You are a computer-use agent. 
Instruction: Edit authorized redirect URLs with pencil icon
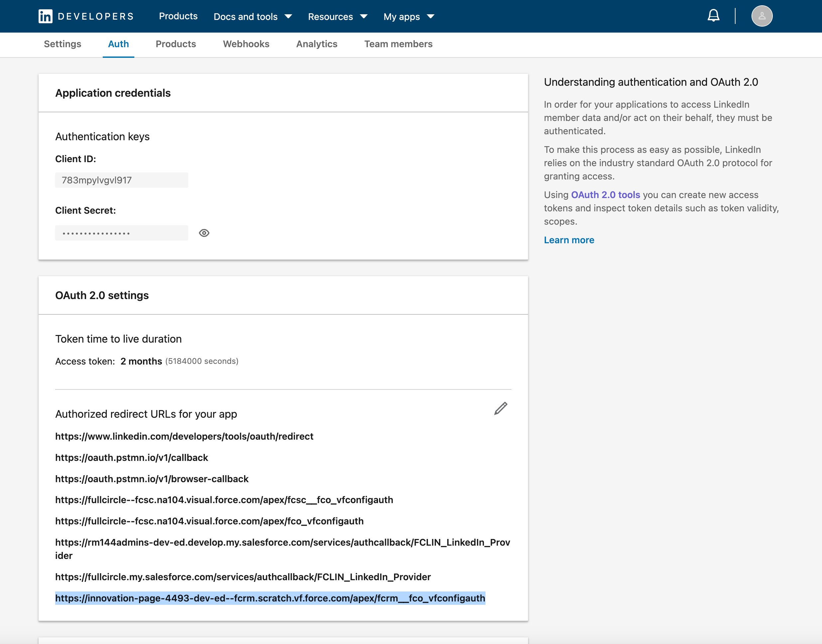coord(500,408)
